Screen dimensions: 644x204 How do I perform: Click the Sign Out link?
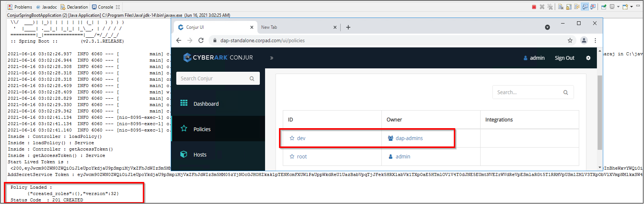point(564,58)
